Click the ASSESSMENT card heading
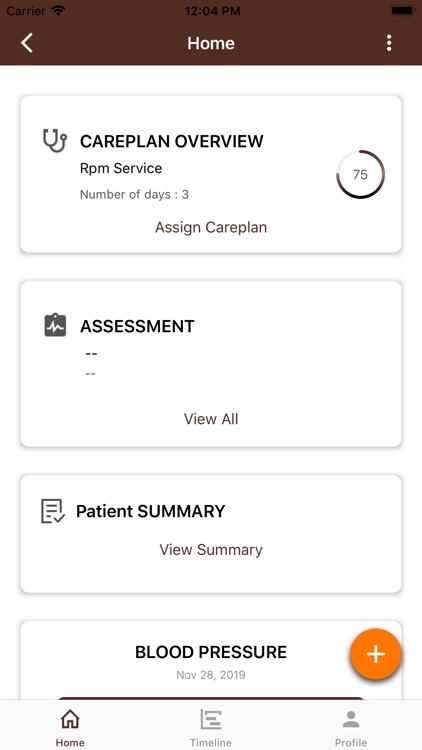Screen dimensions: 422x750 137,326
